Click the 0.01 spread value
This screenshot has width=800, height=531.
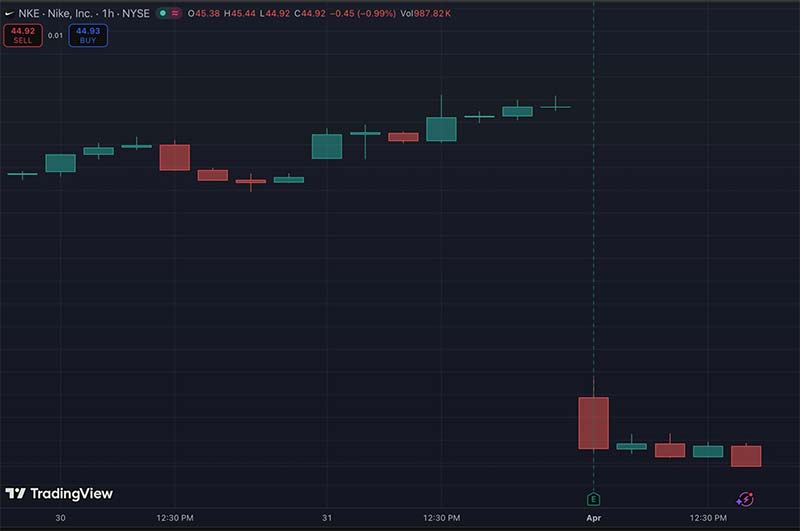click(55, 35)
